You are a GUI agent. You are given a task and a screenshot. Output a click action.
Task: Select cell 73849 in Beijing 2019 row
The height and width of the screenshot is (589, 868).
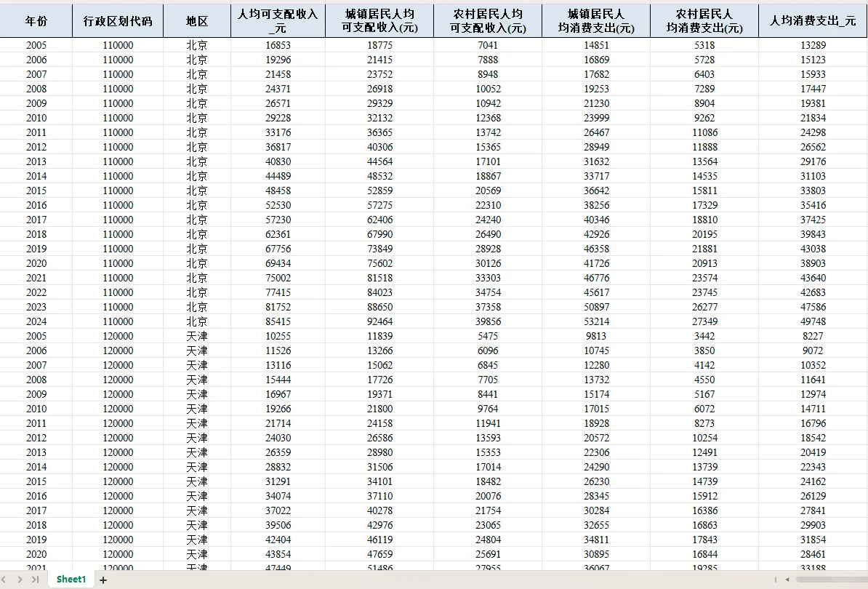coord(379,249)
